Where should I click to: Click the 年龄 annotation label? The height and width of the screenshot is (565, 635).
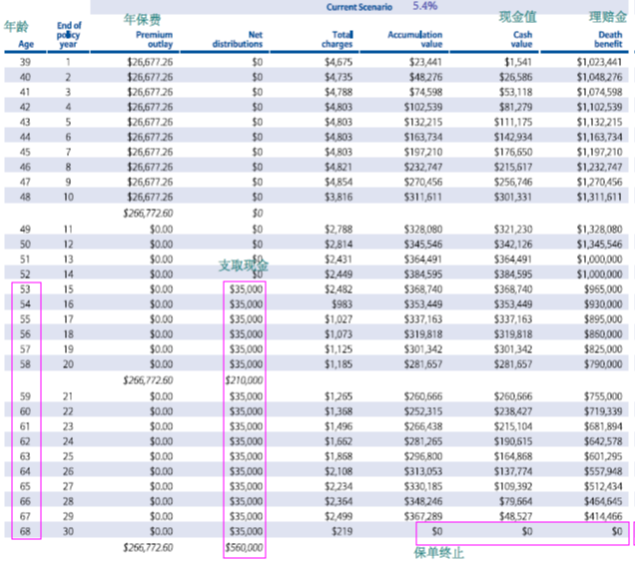tap(16, 26)
